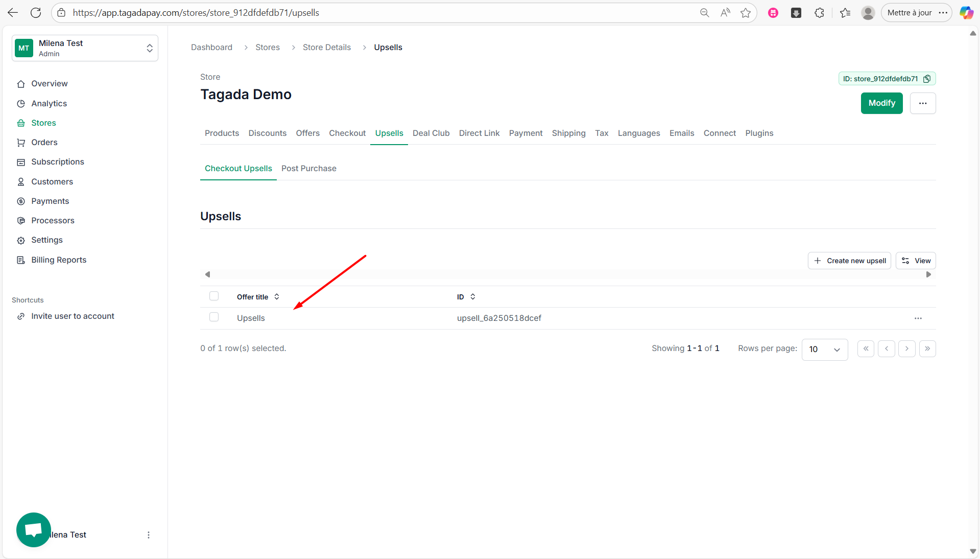Click the browser profile avatar icon

click(868, 13)
